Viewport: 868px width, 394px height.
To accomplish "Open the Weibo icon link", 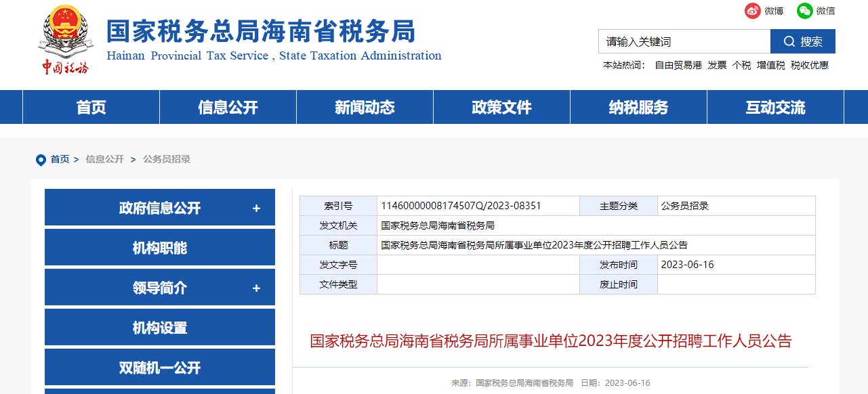I will pyautogui.click(x=753, y=11).
